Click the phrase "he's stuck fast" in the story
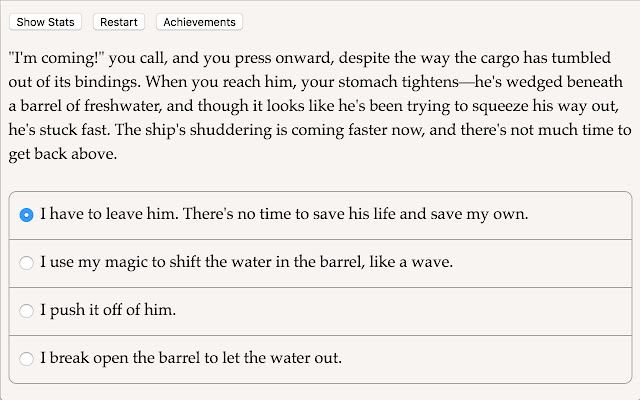Screen dimensions: 640x400 click(x=60, y=130)
